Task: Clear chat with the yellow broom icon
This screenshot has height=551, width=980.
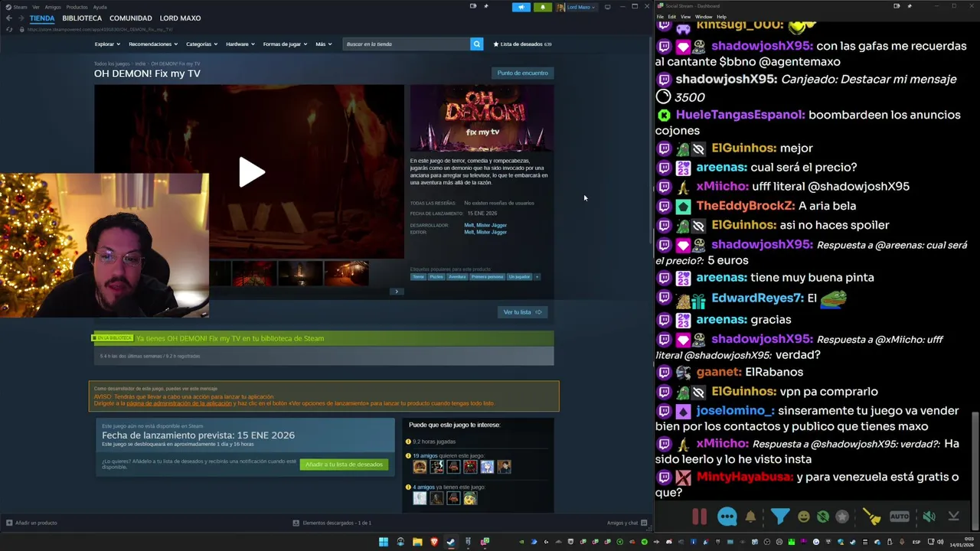Action: point(871,517)
